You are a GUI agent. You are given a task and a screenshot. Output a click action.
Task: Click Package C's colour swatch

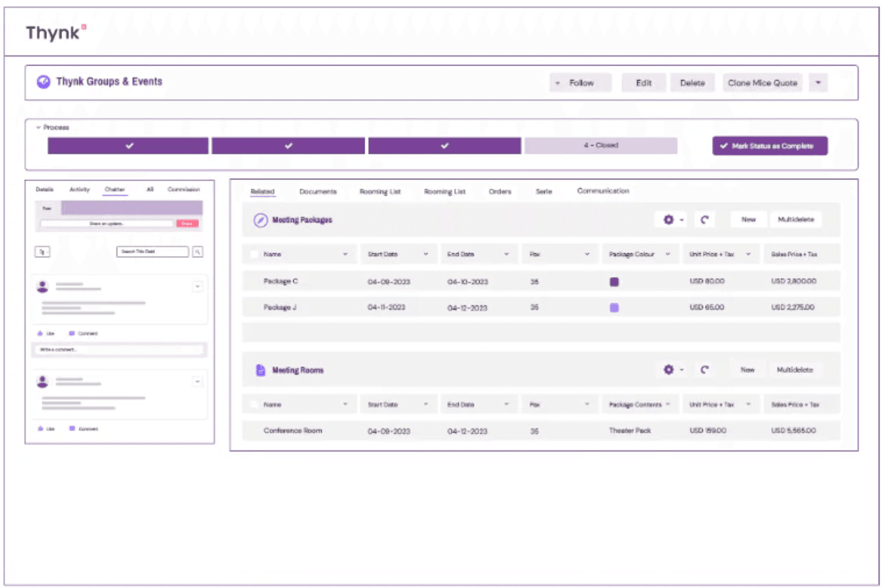pos(614,282)
